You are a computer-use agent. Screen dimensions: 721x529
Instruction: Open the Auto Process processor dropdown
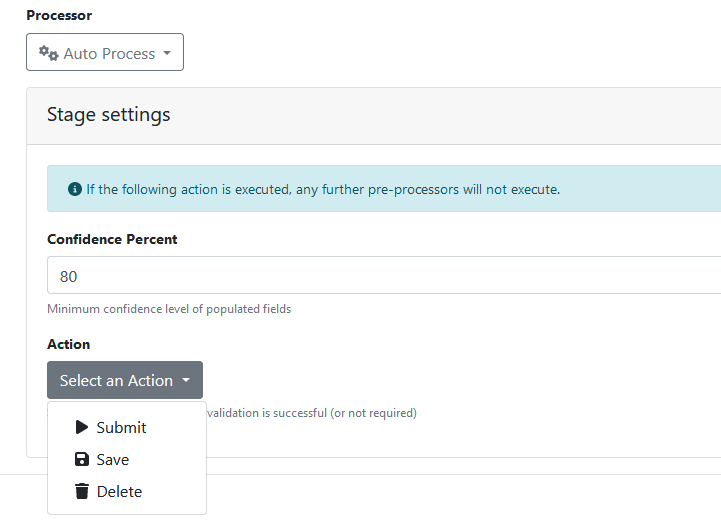105,53
